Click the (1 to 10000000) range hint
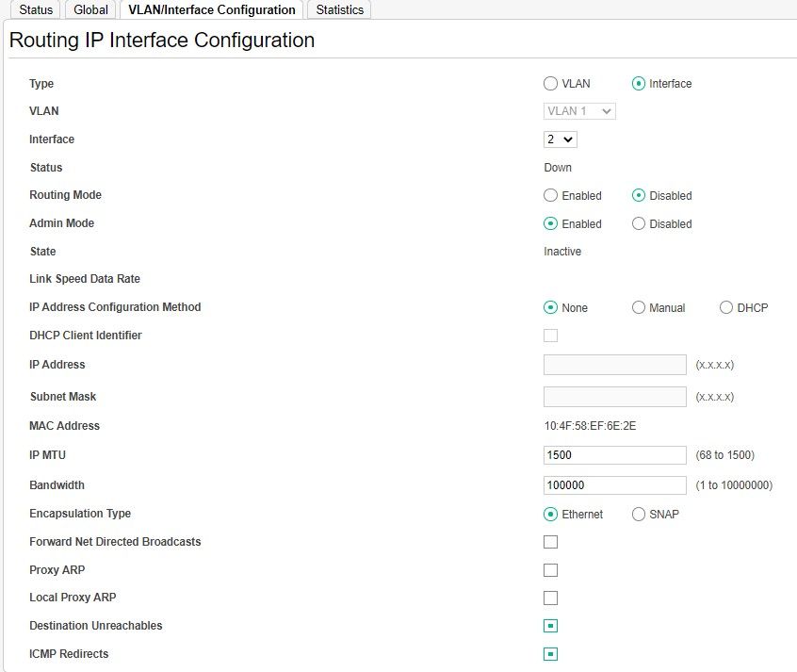 734,485
